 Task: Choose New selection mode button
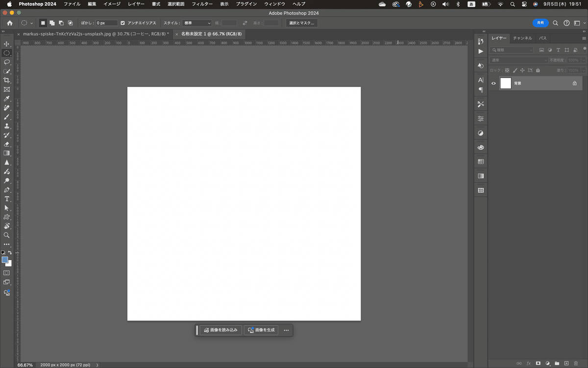pos(43,23)
